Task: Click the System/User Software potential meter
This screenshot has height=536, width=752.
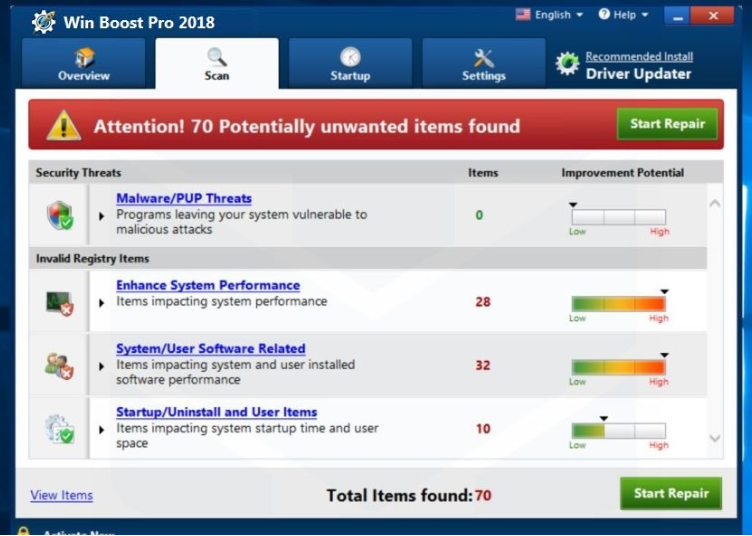Action: [619, 367]
